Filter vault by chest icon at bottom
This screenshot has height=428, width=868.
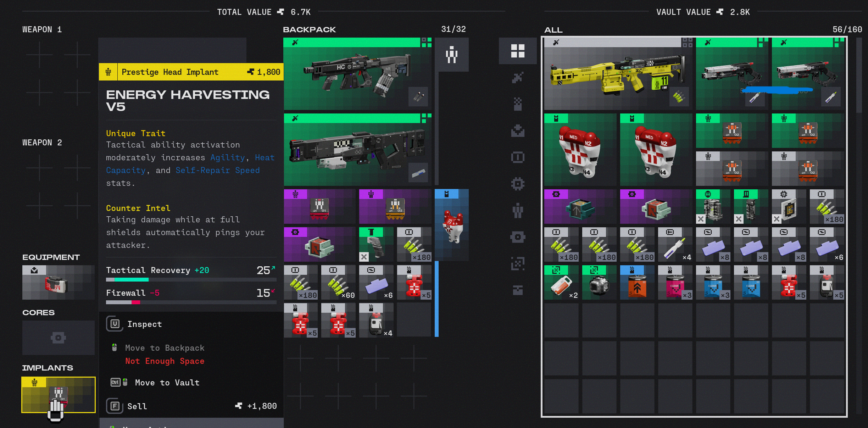[x=517, y=290]
